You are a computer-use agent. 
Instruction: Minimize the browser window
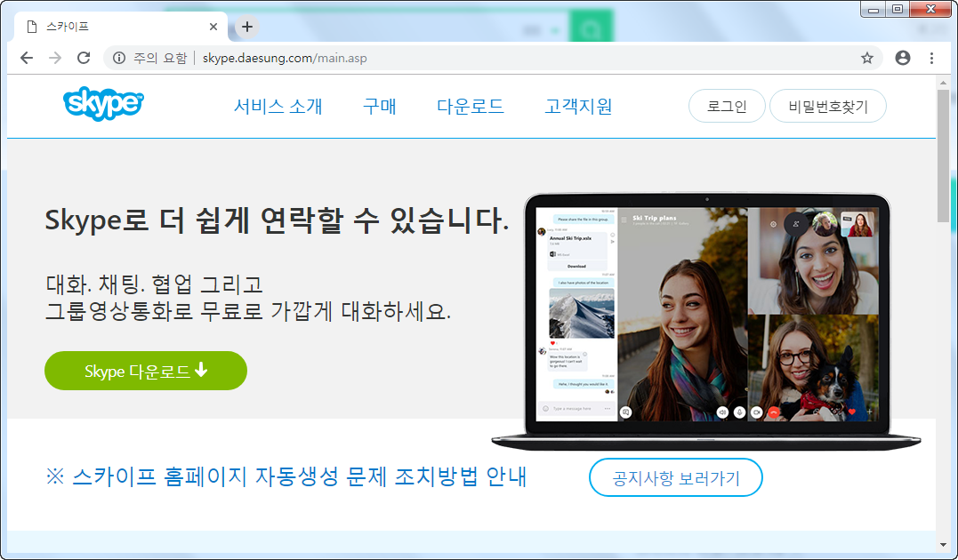pos(873,9)
